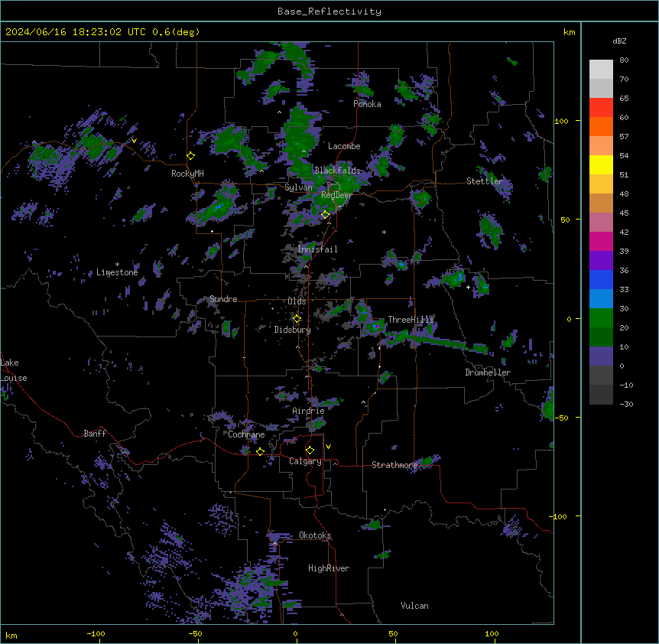Click the Ponoka city label
The width and height of the screenshot is (659, 644).
(x=367, y=104)
